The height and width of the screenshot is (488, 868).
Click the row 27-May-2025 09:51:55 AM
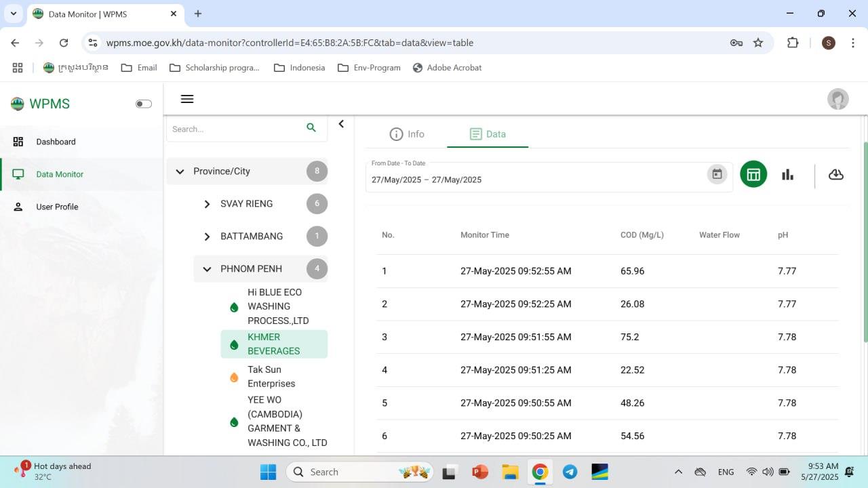pyautogui.click(x=607, y=337)
